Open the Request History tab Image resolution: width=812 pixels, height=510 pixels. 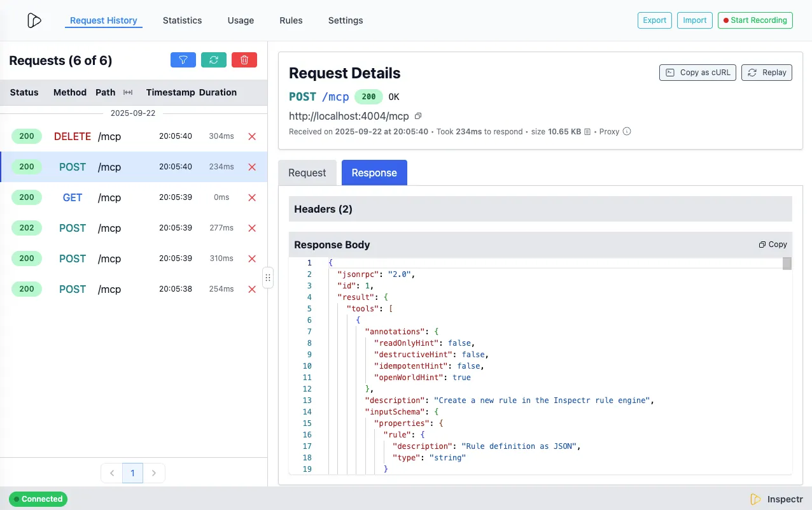(x=104, y=20)
